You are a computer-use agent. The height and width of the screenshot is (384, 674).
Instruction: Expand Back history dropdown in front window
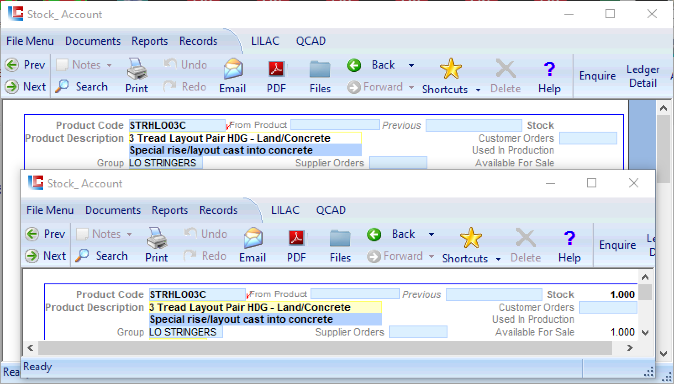click(431, 234)
